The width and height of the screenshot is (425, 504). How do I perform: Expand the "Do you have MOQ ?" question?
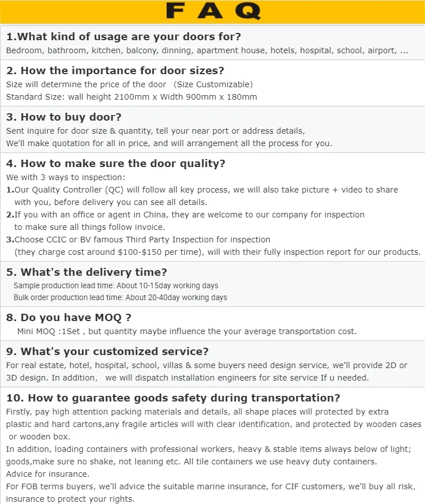[69, 318]
